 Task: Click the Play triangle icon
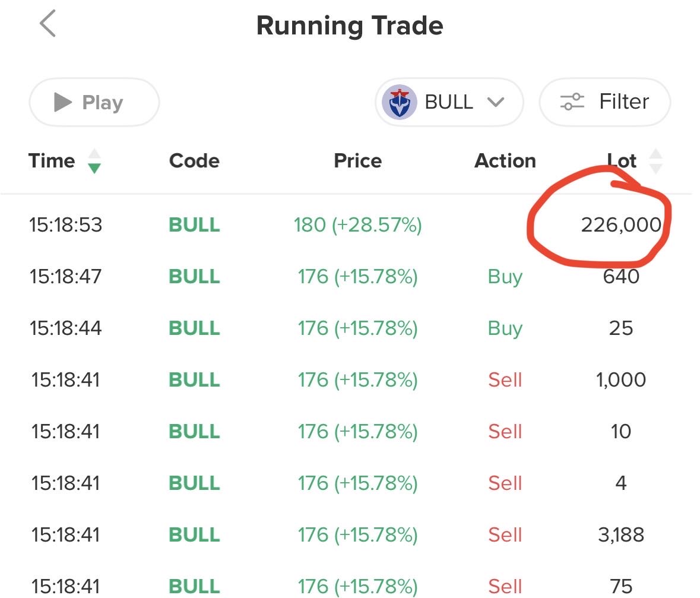click(x=62, y=102)
